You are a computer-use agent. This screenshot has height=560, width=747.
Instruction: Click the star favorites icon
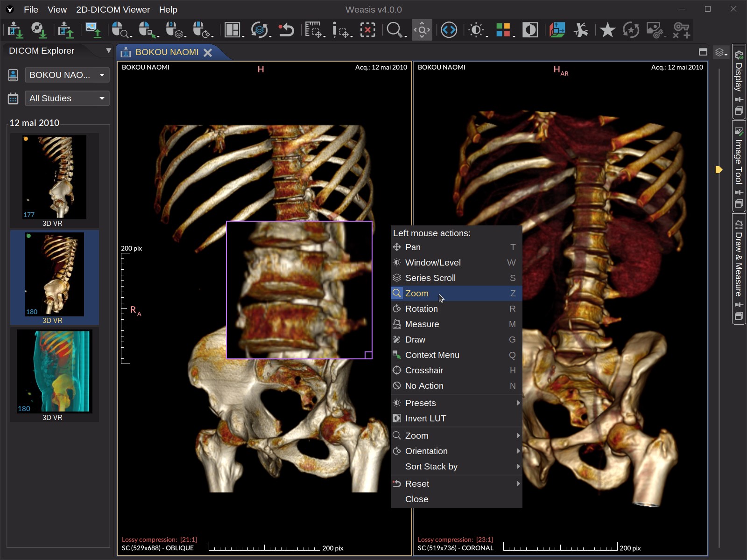606,30
